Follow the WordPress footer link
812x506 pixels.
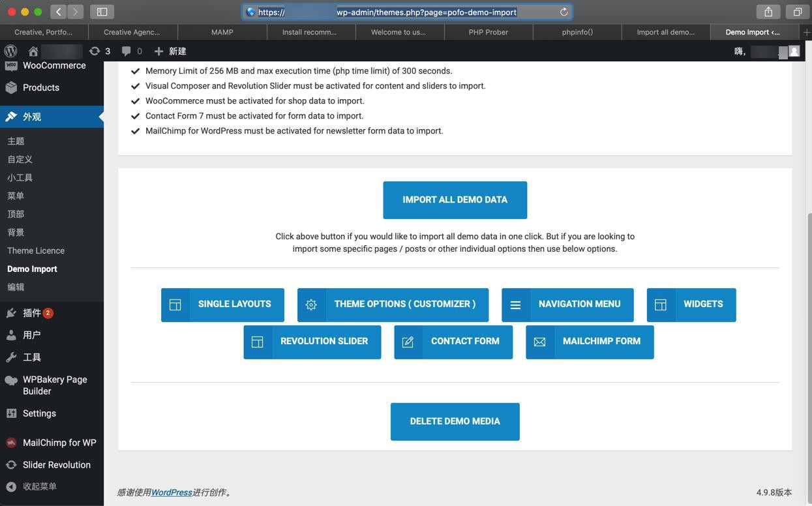172,492
